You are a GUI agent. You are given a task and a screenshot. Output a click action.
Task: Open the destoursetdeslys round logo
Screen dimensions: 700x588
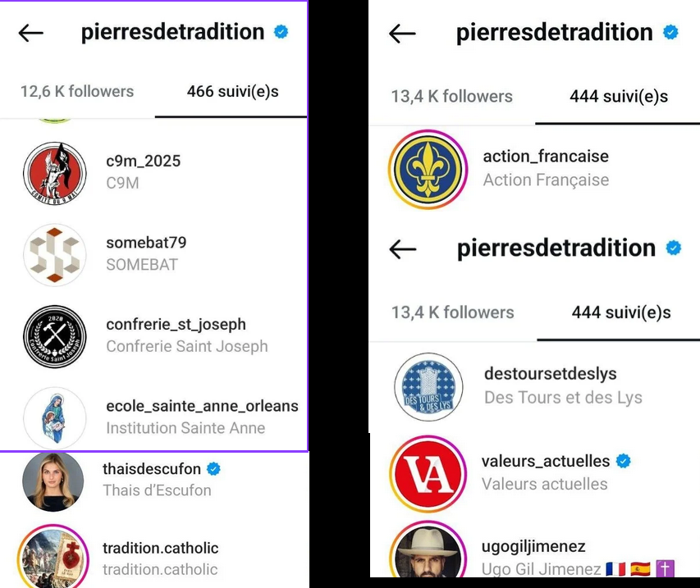coord(428,387)
